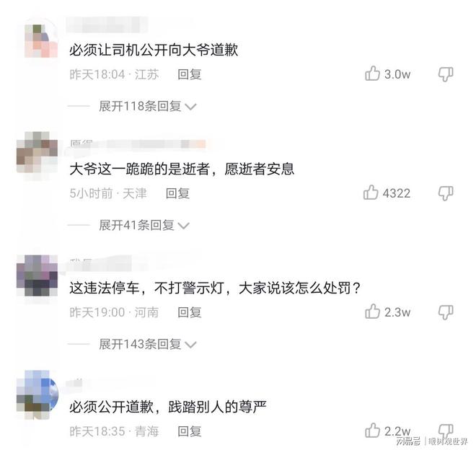Reply to the 昨天18:35 青海 comment
Screen dimensions: 476x450
[x=190, y=431]
